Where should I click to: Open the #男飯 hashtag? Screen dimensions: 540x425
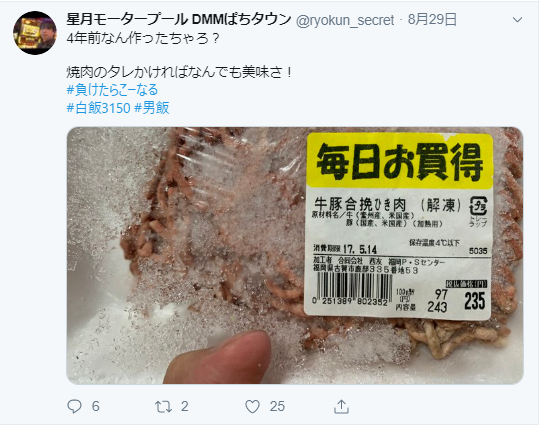152,108
